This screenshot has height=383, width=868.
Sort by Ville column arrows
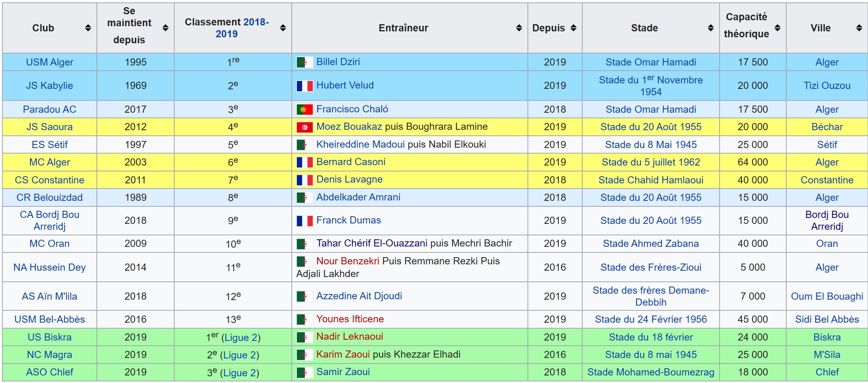pos(859,28)
